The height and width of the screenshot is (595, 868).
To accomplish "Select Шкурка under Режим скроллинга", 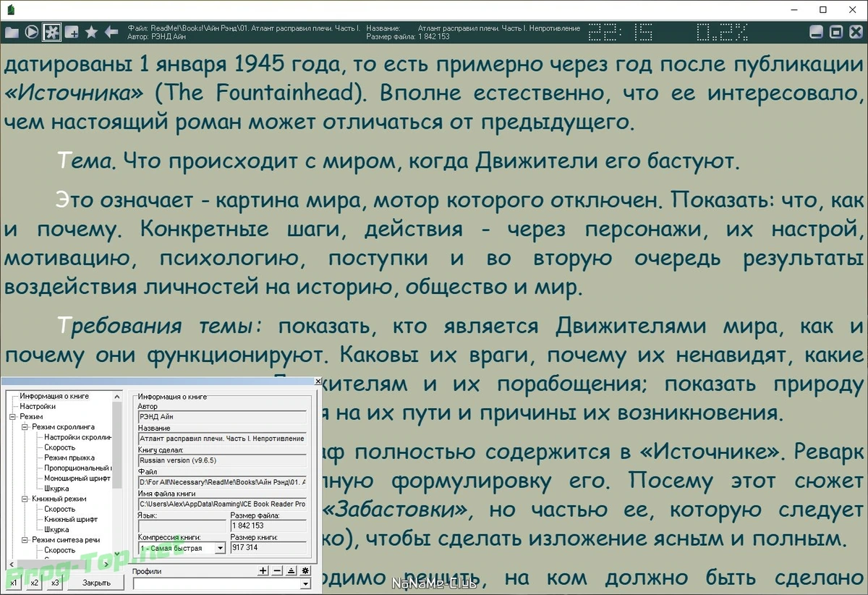I will pyautogui.click(x=56, y=489).
